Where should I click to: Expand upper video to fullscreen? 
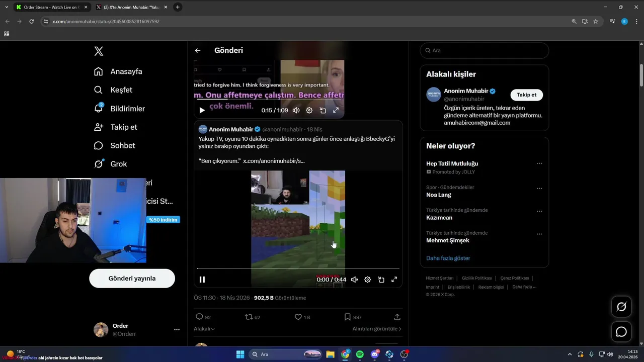click(336, 110)
